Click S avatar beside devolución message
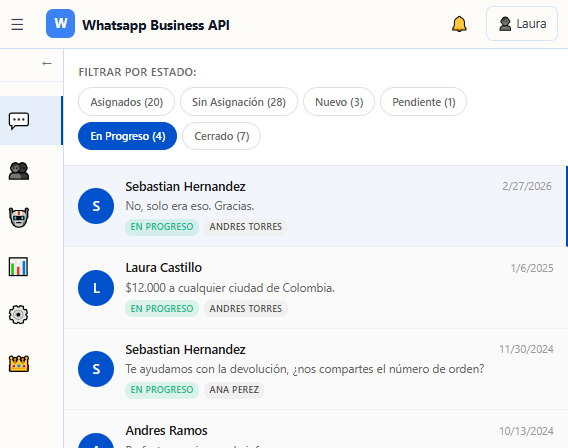This screenshot has width=568, height=448. [x=96, y=369]
